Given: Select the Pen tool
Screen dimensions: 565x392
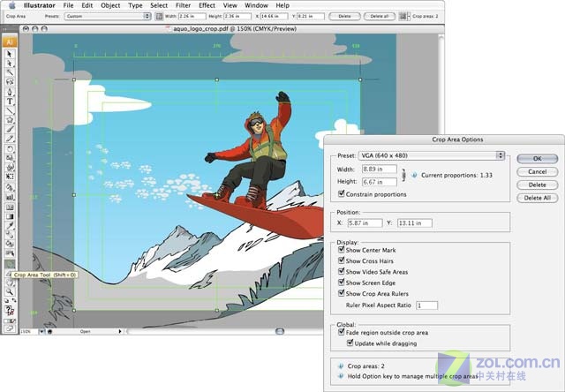Looking at the screenshot, I should (10, 92).
